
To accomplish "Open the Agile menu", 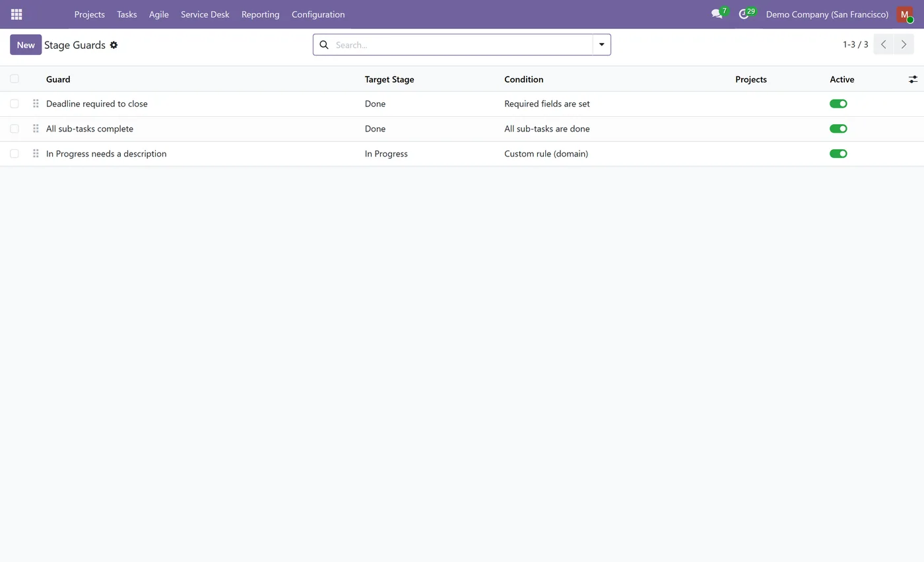I will pos(158,14).
